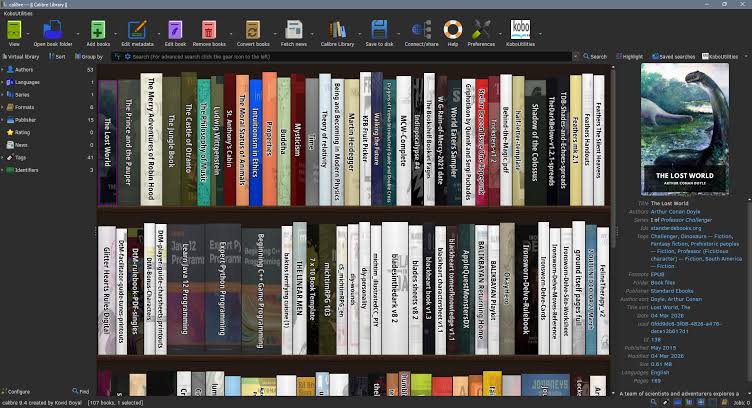Open the search history dropdown arrow
Screen dimensions: 752x408
click(576, 57)
